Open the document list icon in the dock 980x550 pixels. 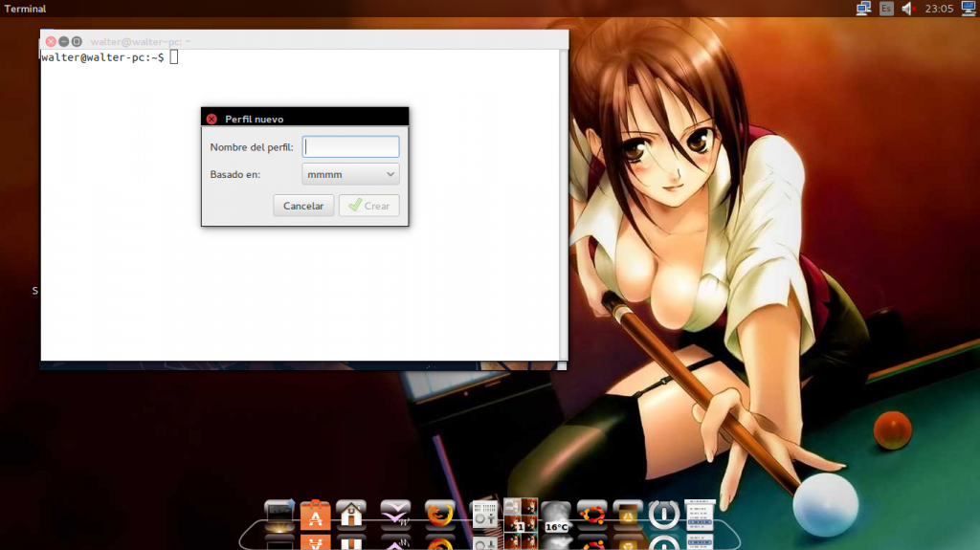[x=700, y=515]
